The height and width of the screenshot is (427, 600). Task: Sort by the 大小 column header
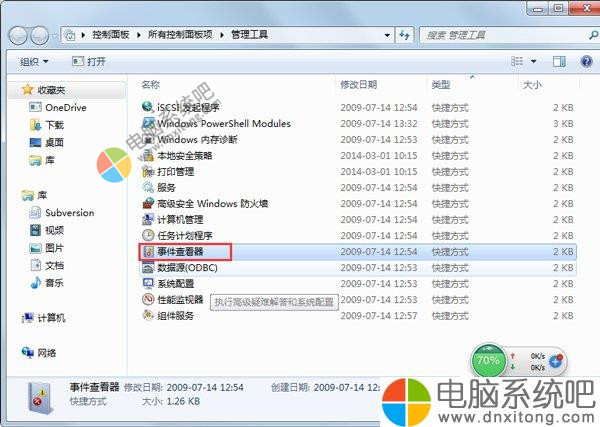[532, 84]
